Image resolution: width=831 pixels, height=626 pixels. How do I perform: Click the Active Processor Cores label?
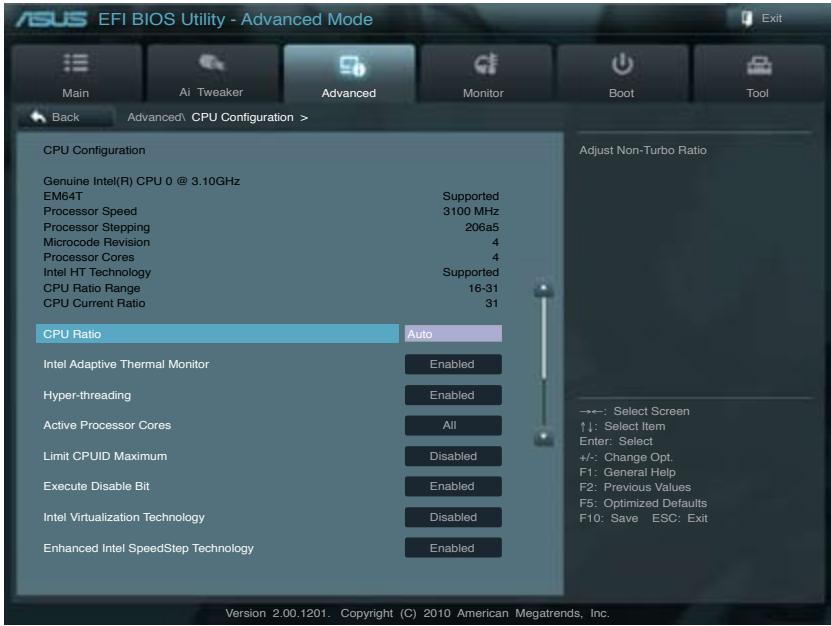click(107, 425)
